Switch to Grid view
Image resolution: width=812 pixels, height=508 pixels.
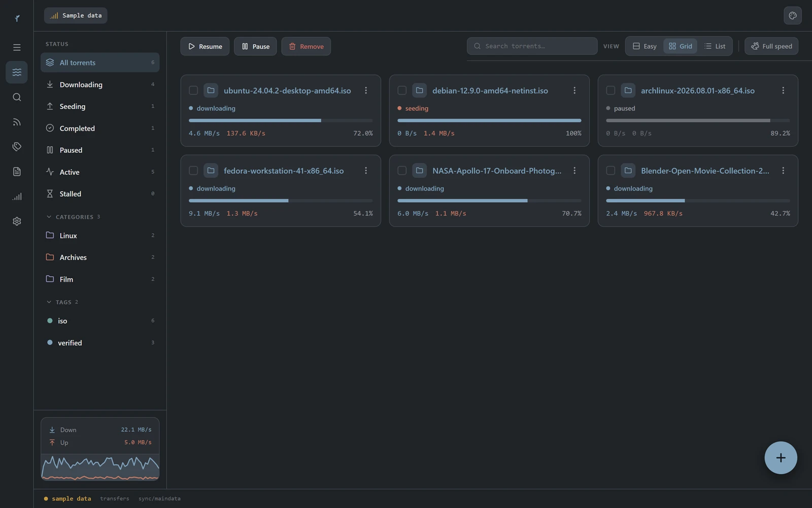tap(680, 46)
